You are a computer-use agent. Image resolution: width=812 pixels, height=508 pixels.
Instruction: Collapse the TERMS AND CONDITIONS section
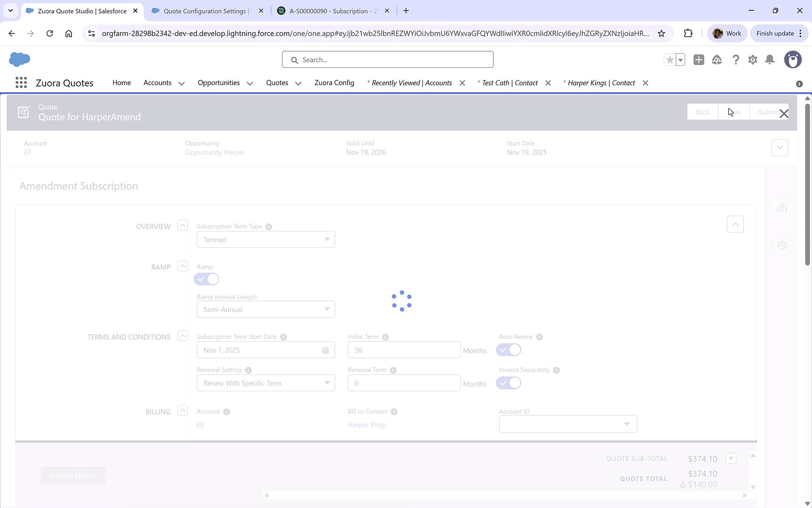coord(182,336)
